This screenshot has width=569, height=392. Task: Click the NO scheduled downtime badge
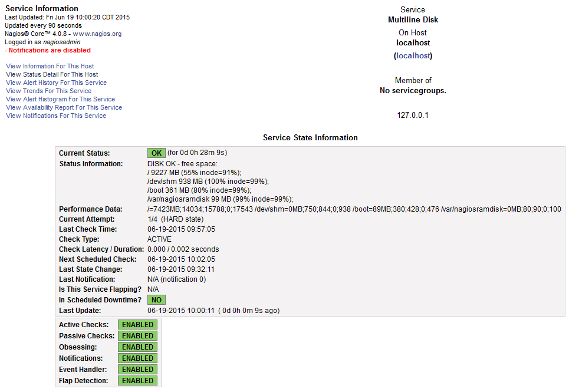pos(156,299)
